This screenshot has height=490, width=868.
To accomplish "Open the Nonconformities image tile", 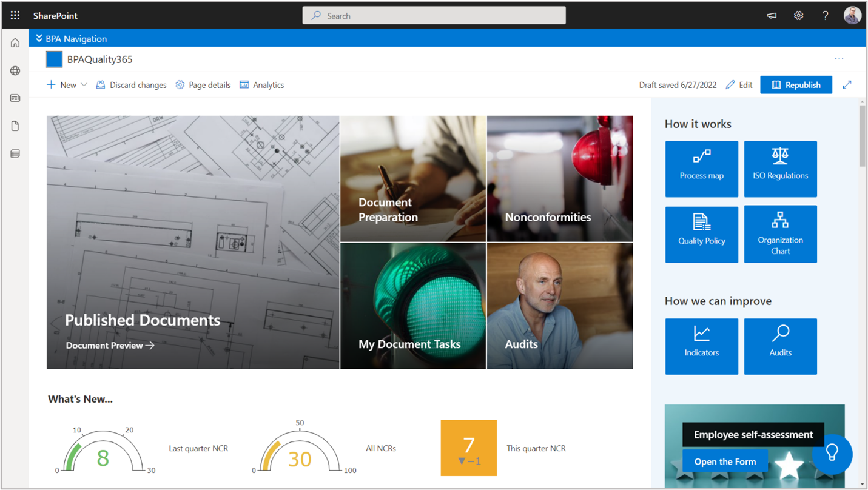I will tap(559, 179).
